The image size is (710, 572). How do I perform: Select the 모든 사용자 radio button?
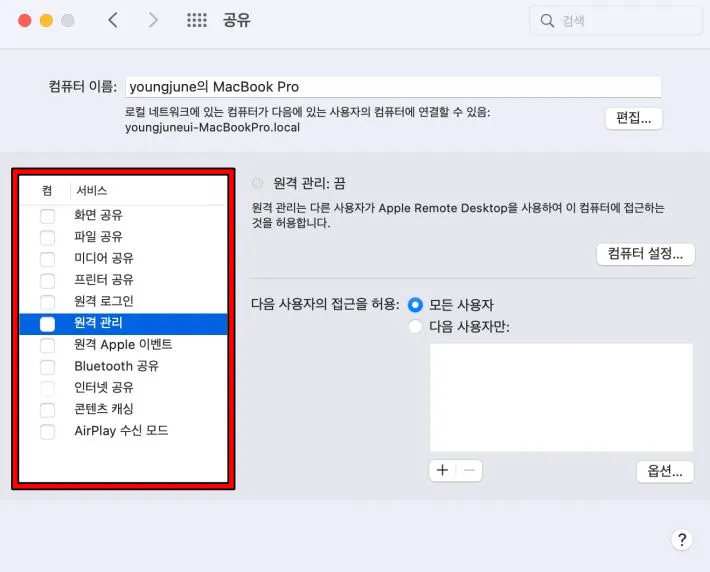click(415, 305)
